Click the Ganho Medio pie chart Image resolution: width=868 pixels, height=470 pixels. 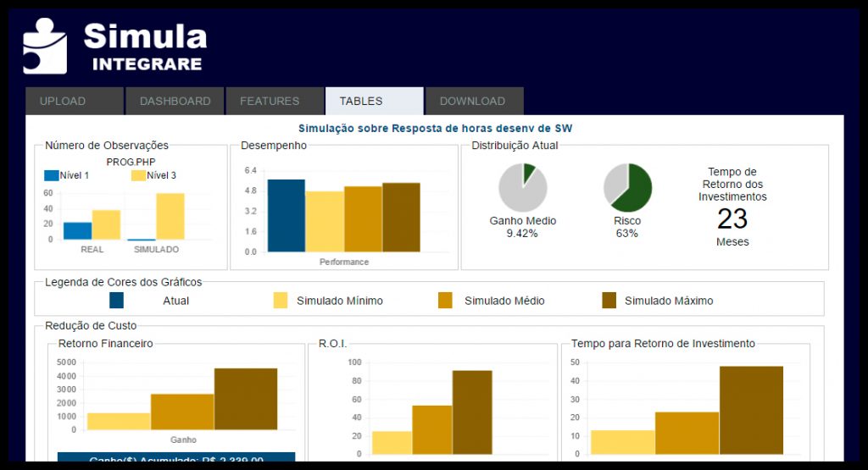(522, 187)
